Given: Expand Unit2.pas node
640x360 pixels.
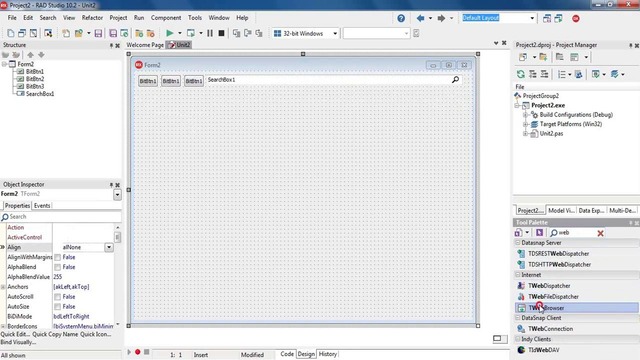Looking at the screenshot, I should (526, 133).
